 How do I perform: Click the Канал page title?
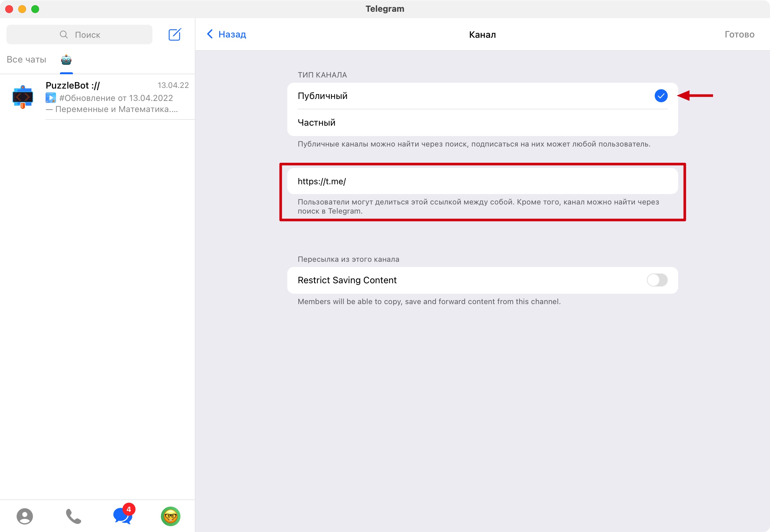[482, 35]
